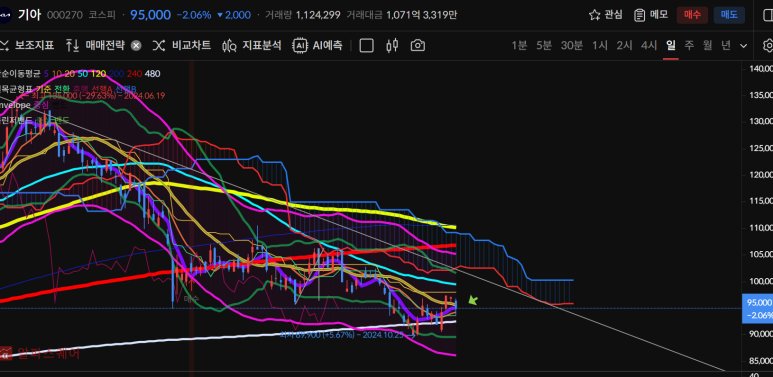Click the red 매수 buy button
Image resolution: width=773 pixels, height=377 pixels.
point(692,15)
